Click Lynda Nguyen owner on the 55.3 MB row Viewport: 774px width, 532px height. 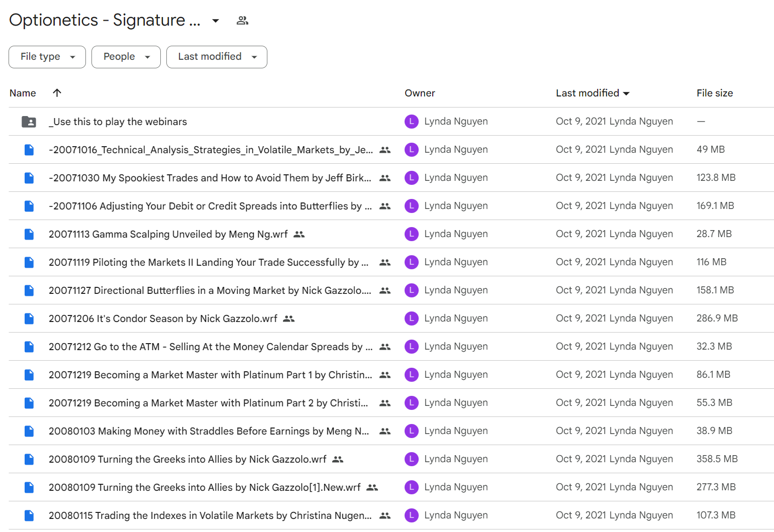456,403
